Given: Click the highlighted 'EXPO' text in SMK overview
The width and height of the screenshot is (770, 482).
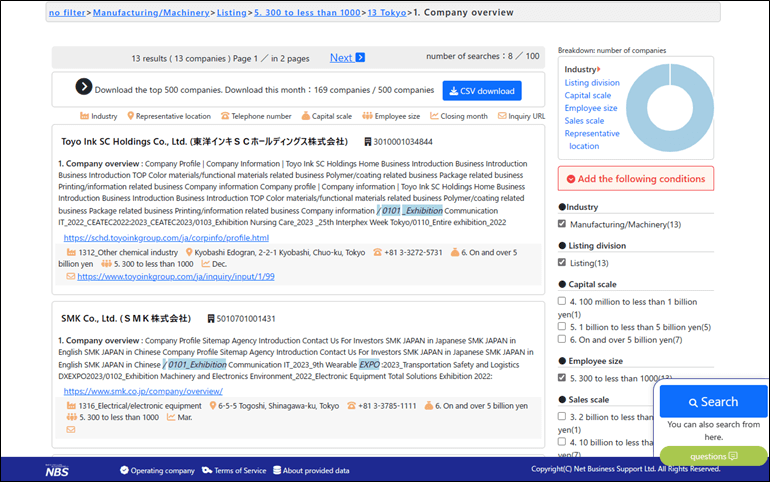Looking at the screenshot, I should (x=369, y=365).
